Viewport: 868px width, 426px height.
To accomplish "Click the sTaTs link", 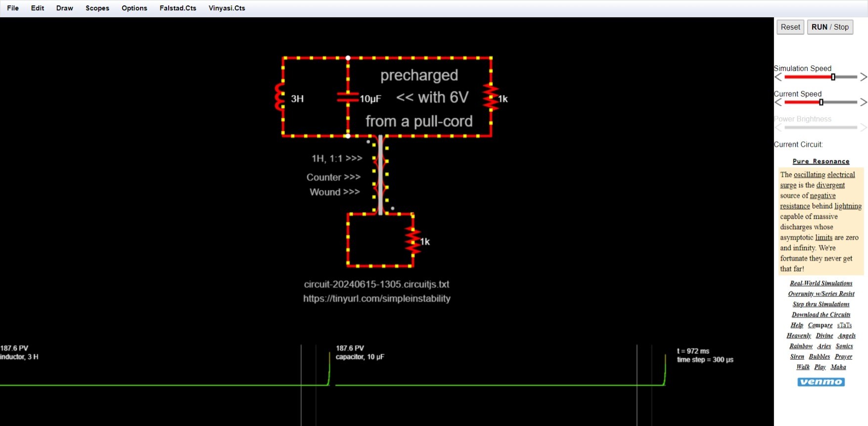I will point(844,325).
